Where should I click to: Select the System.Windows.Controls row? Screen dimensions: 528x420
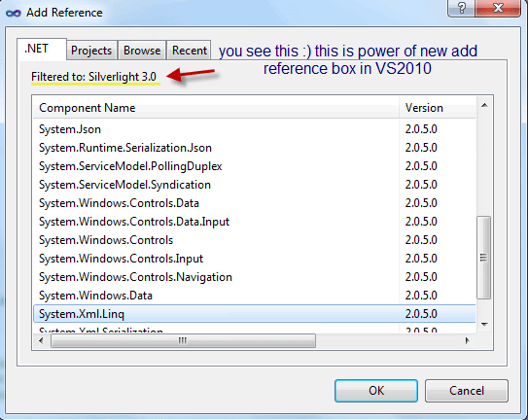pyautogui.click(x=254, y=240)
